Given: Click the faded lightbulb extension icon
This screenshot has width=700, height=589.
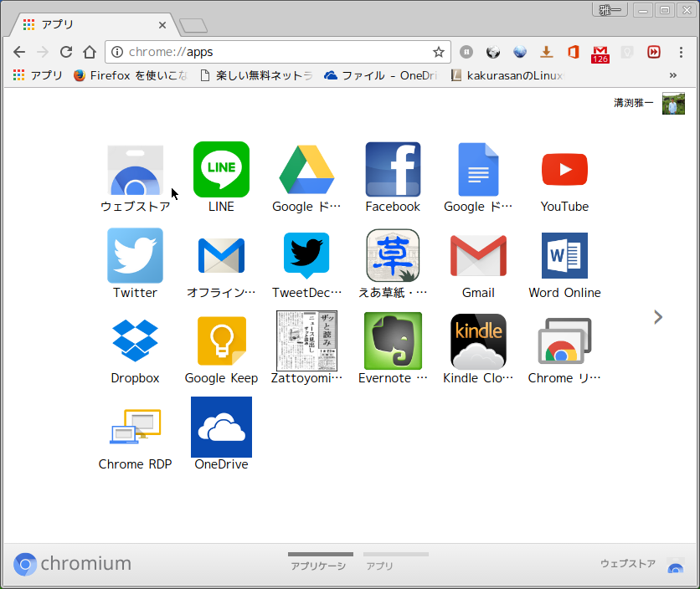Looking at the screenshot, I should coord(627,52).
